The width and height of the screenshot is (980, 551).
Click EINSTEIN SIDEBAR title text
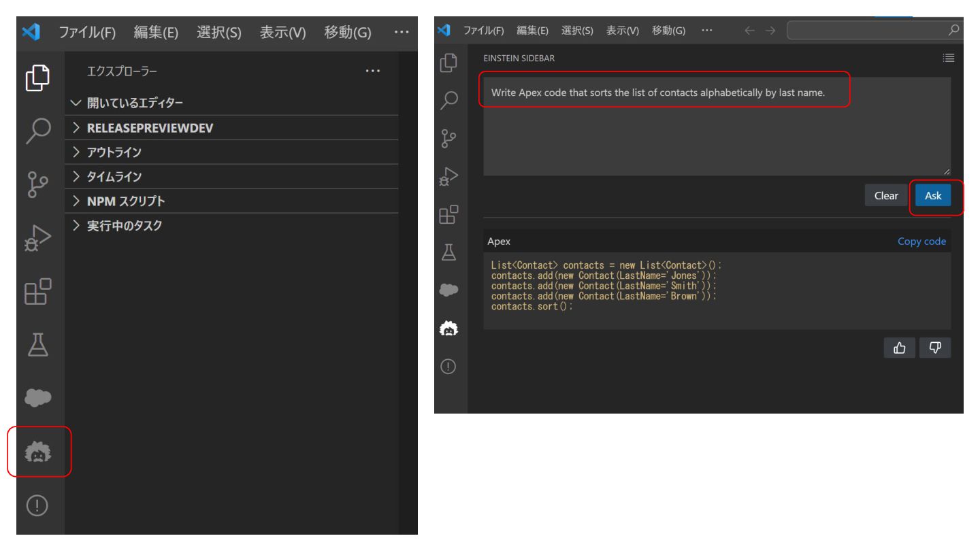519,59
